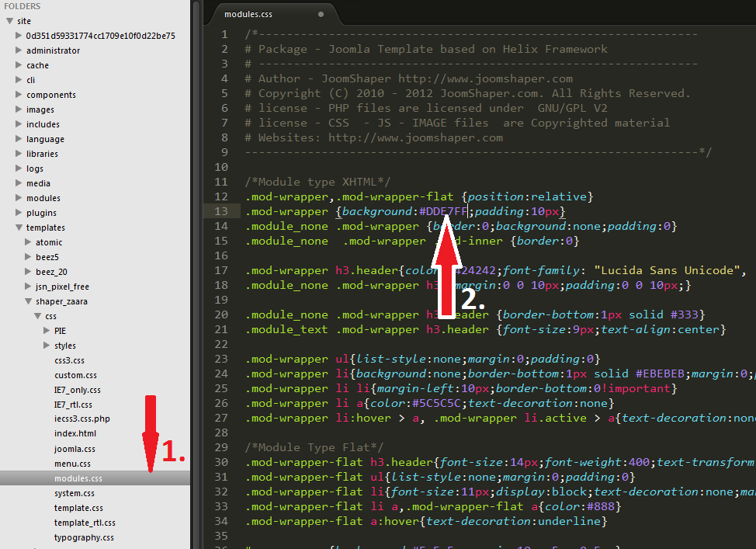Collapse the shaper_zaara folder
Viewport: 756px width, 549px height.
[x=28, y=301]
